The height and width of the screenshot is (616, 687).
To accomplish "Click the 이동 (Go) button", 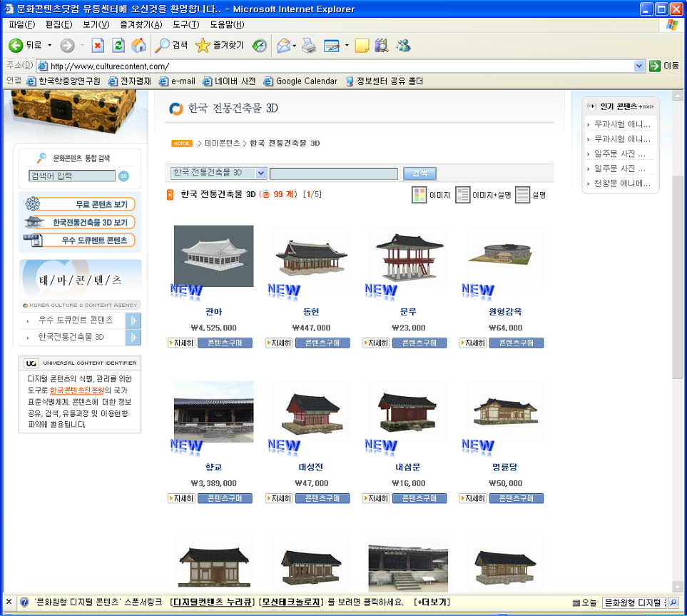I will (663, 66).
